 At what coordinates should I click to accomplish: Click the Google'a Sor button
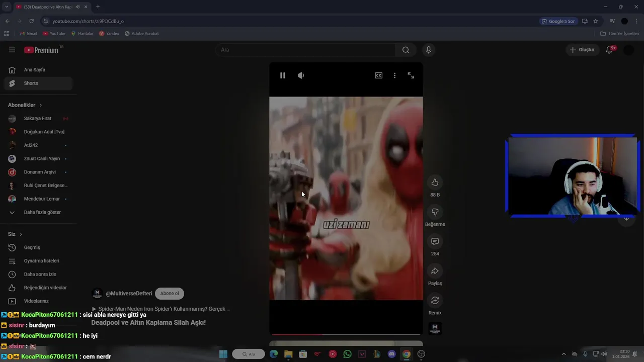(558, 21)
